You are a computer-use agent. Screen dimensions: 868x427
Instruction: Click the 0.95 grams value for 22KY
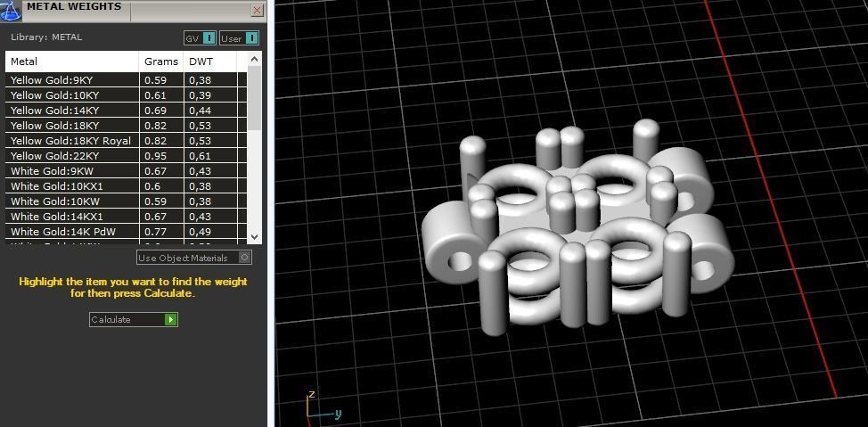coord(156,156)
